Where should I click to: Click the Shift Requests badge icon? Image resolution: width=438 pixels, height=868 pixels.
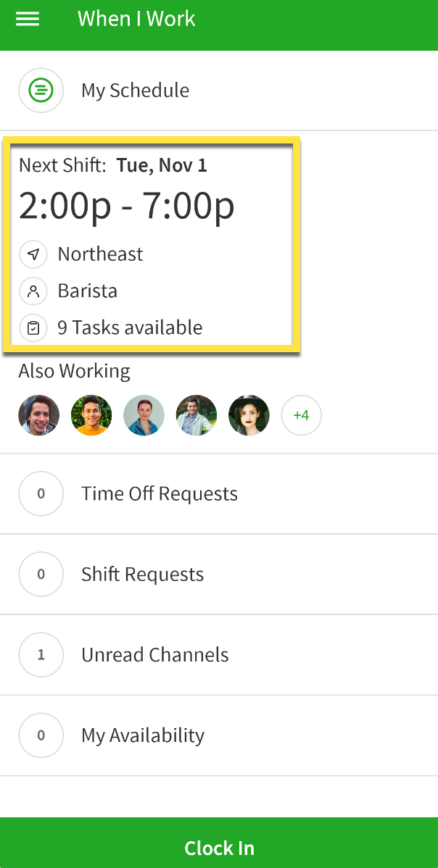coord(41,574)
